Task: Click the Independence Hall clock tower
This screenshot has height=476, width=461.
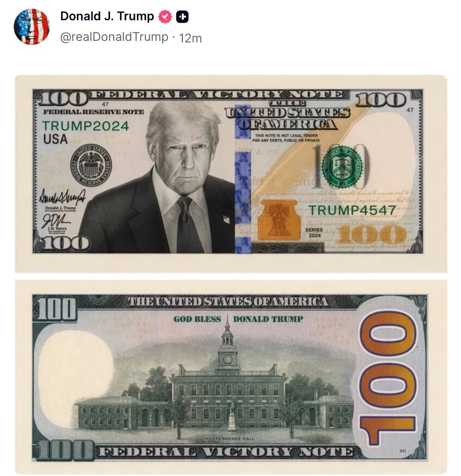Action: point(227,346)
